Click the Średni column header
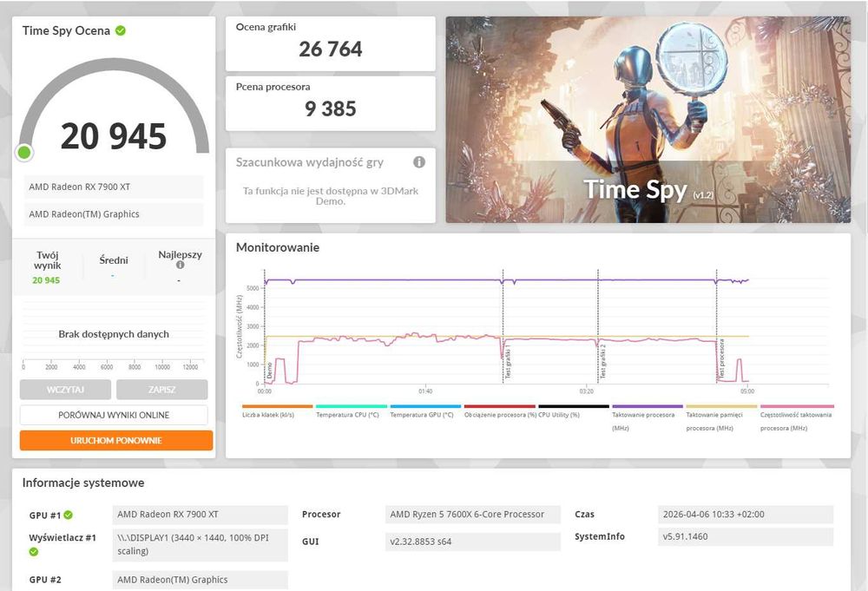 (114, 260)
